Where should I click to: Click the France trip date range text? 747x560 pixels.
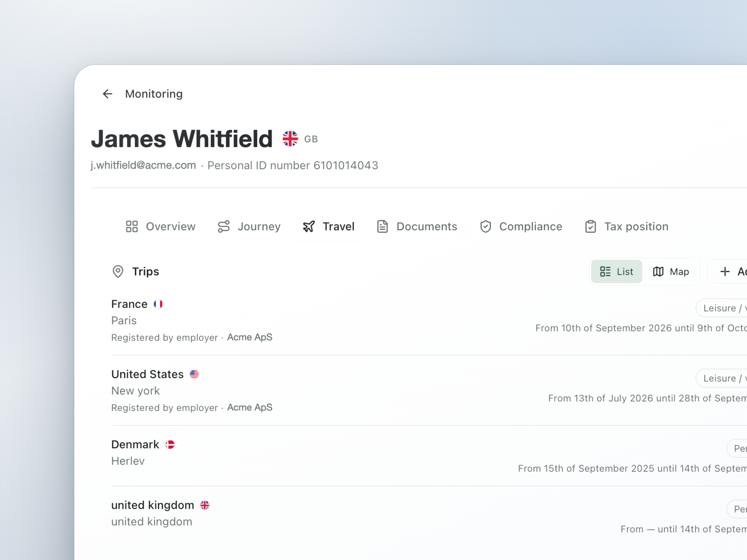click(641, 328)
